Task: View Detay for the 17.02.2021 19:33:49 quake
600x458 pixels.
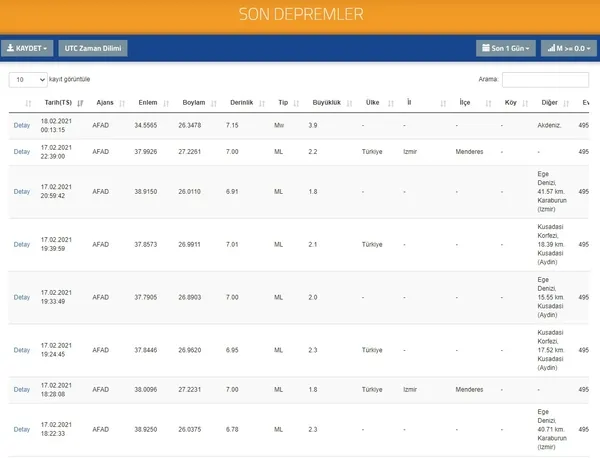Action: [x=22, y=297]
